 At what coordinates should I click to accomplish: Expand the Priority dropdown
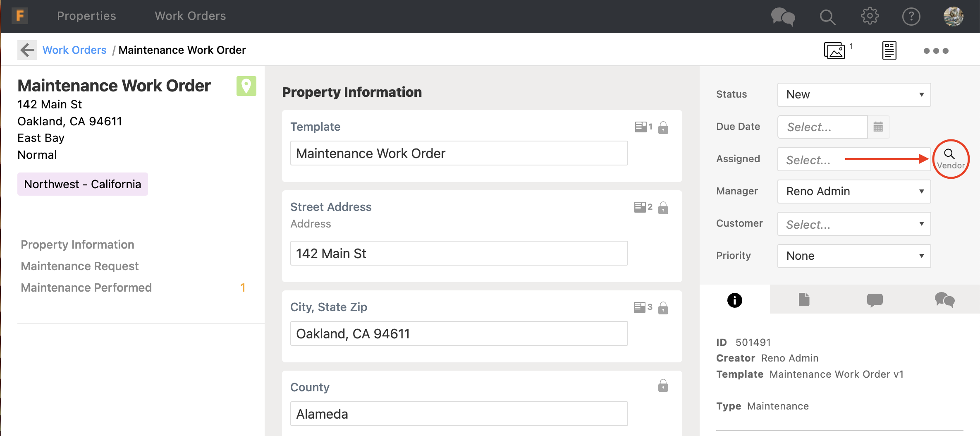pyautogui.click(x=854, y=256)
